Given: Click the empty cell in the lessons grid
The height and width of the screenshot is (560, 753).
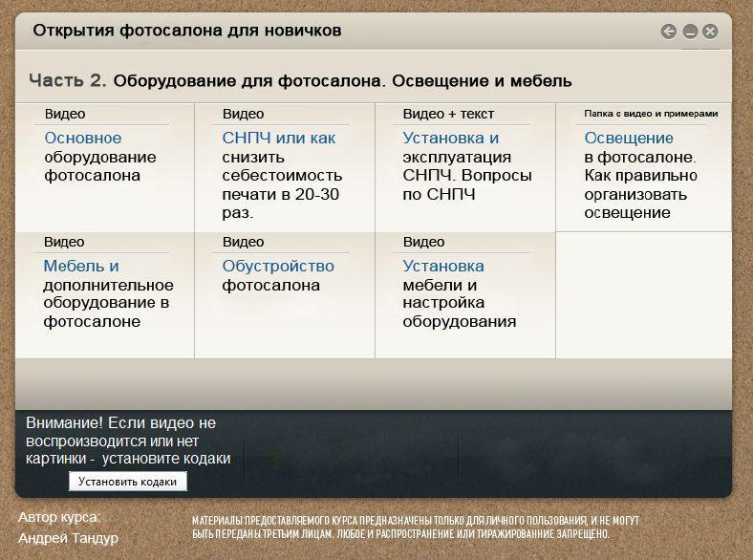Looking at the screenshot, I should (x=643, y=294).
